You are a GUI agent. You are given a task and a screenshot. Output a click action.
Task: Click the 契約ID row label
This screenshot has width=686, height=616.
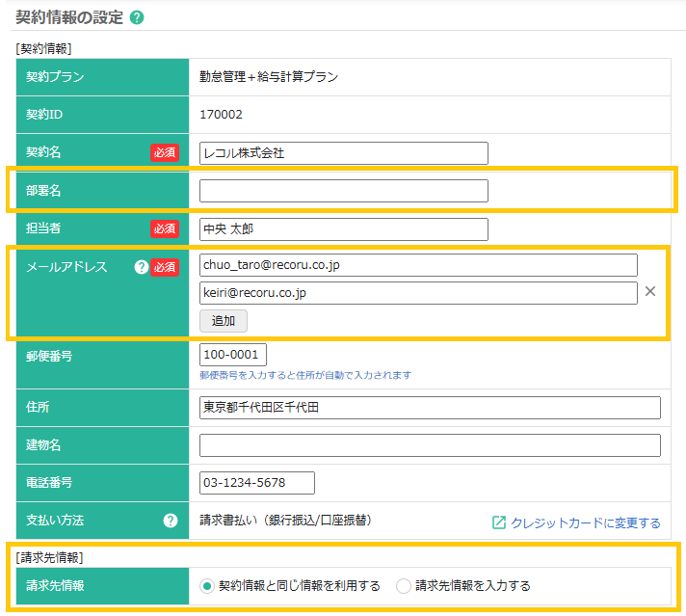pyautogui.click(x=44, y=115)
